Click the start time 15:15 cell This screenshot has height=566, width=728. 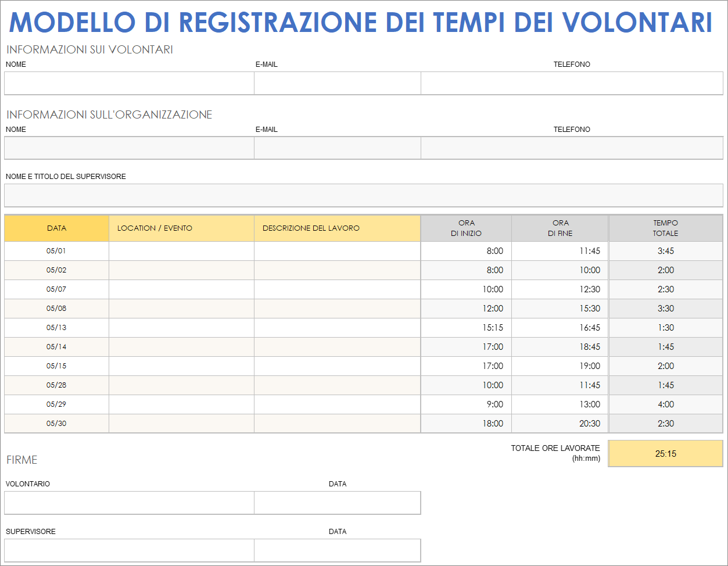(x=465, y=327)
